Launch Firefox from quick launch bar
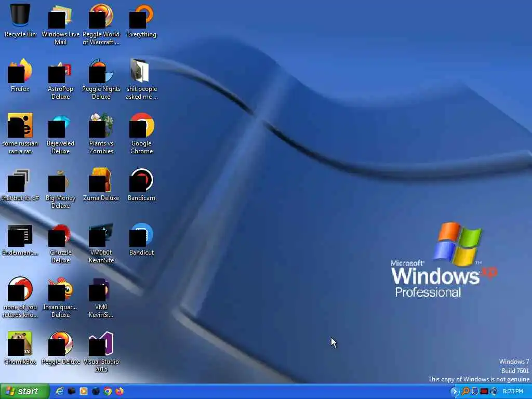The width and height of the screenshot is (532, 399). tap(119, 392)
